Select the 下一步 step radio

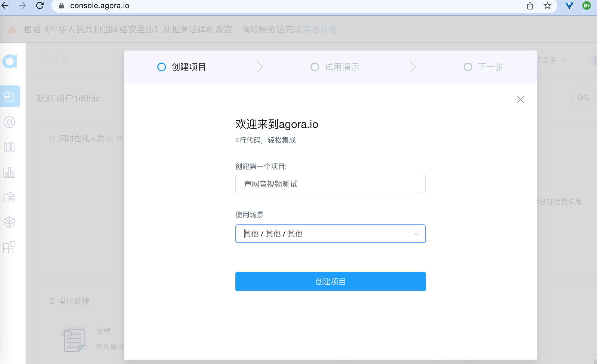(468, 67)
